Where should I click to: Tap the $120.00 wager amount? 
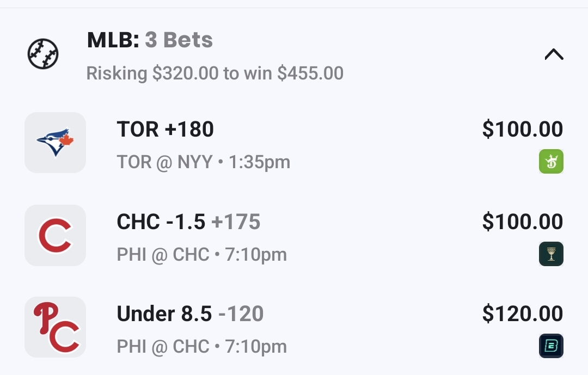point(522,314)
